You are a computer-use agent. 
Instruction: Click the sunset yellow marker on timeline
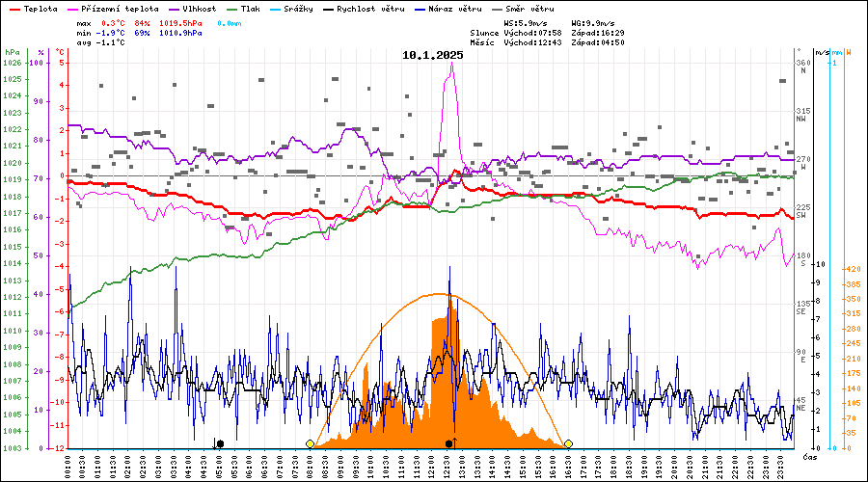[x=568, y=443]
